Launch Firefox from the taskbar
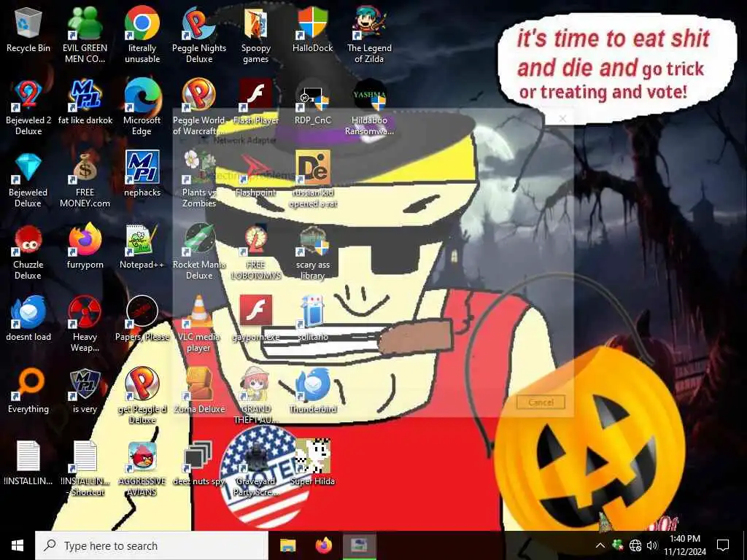 324,545
